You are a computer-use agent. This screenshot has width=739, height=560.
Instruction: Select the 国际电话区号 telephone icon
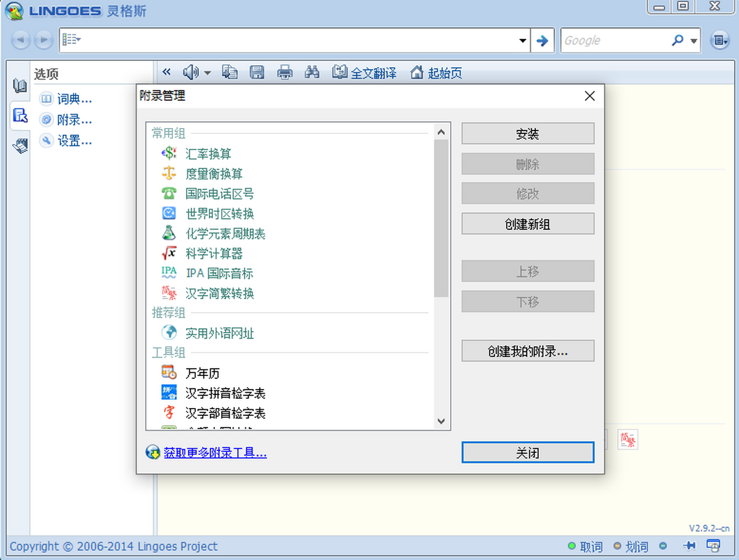point(169,193)
